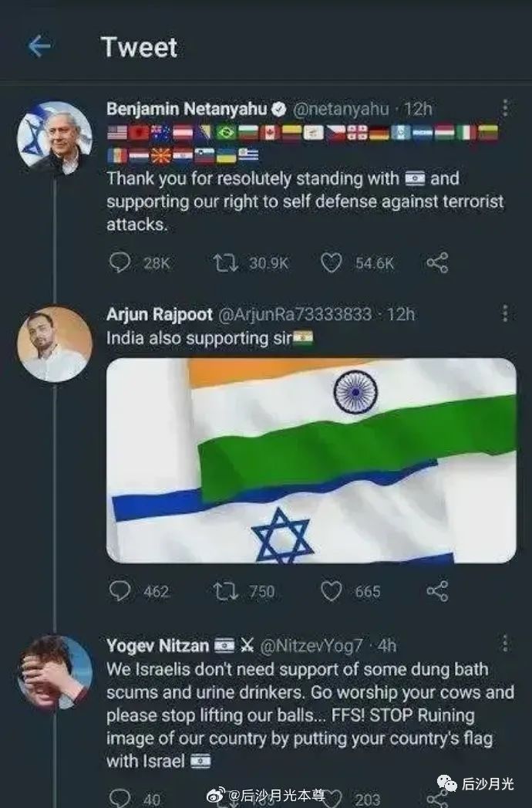Open Yogev Nitzan's profile picture

click(55, 673)
